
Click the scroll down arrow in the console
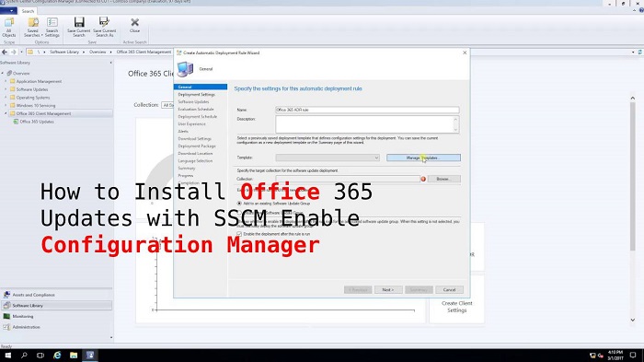633,320
